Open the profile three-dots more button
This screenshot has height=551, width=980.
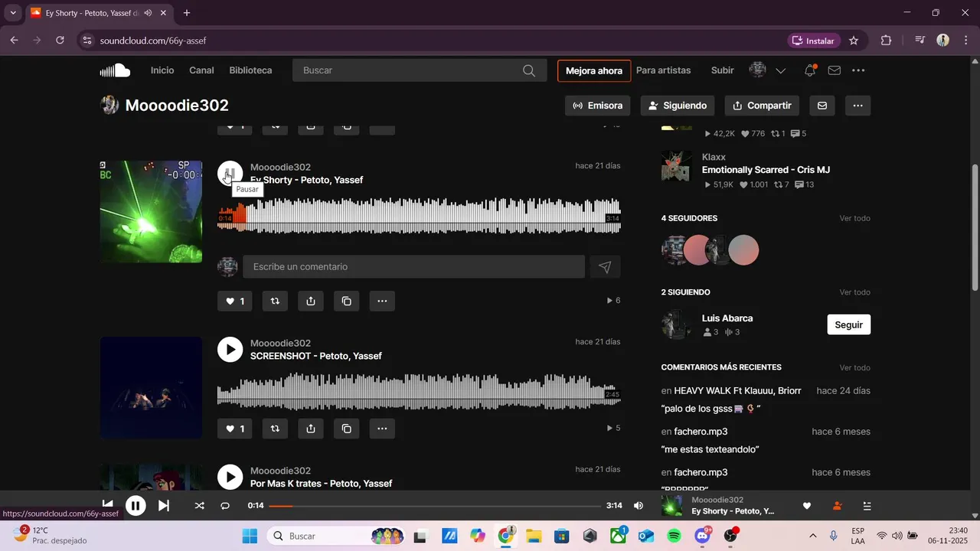[857, 106]
